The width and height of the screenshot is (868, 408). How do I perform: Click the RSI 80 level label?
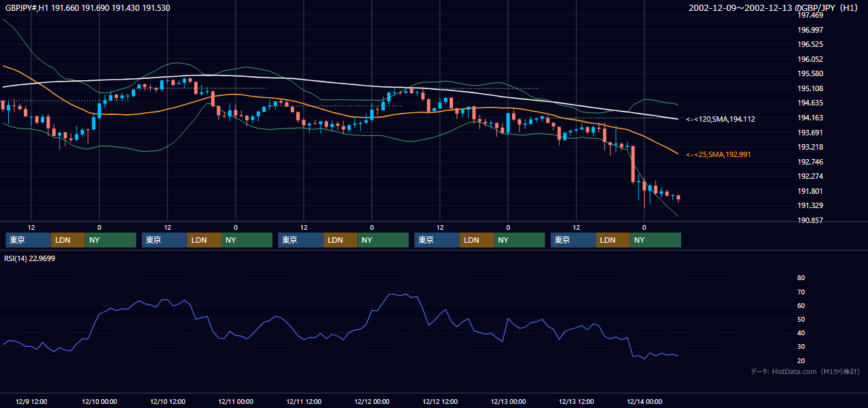click(801, 278)
